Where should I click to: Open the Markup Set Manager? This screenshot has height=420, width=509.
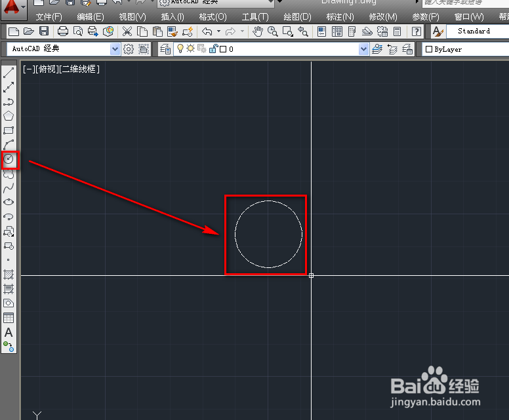coord(382,31)
